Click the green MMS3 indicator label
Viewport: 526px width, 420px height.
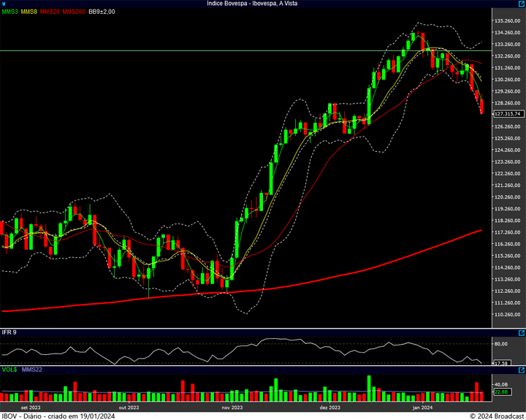pyautogui.click(x=9, y=12)
